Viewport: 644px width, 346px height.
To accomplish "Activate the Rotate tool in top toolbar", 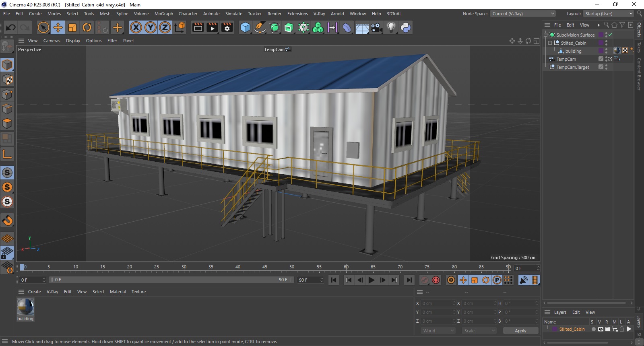I will (87, 27).
